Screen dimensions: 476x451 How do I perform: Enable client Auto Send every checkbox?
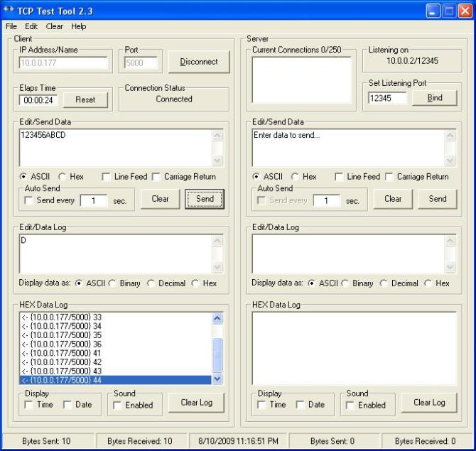pos(28,200)
